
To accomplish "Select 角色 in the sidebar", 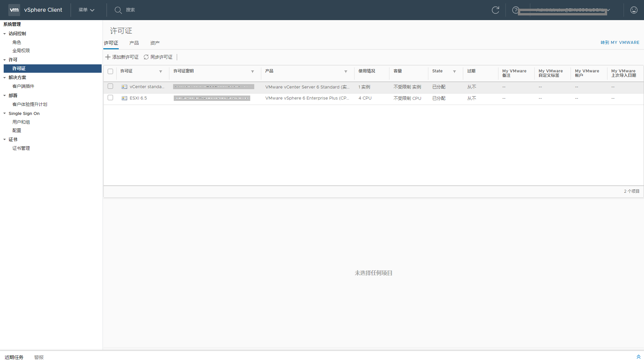I will point(17,42).
